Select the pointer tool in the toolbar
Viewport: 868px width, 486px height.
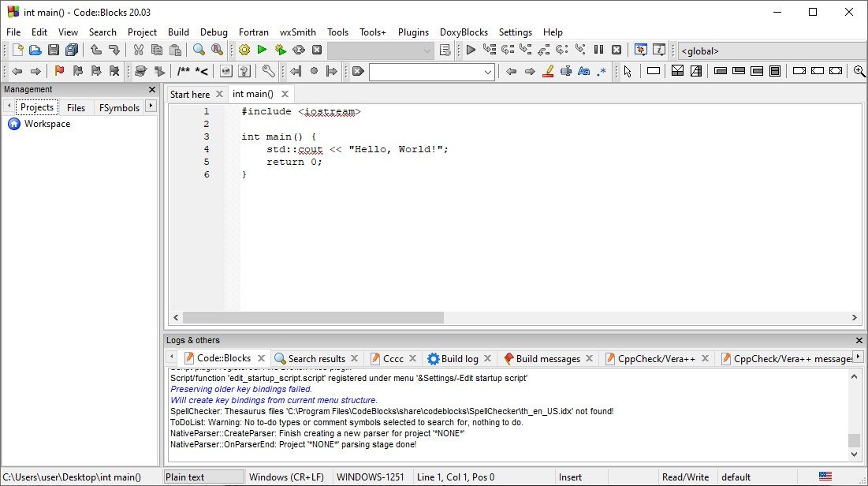628,71
